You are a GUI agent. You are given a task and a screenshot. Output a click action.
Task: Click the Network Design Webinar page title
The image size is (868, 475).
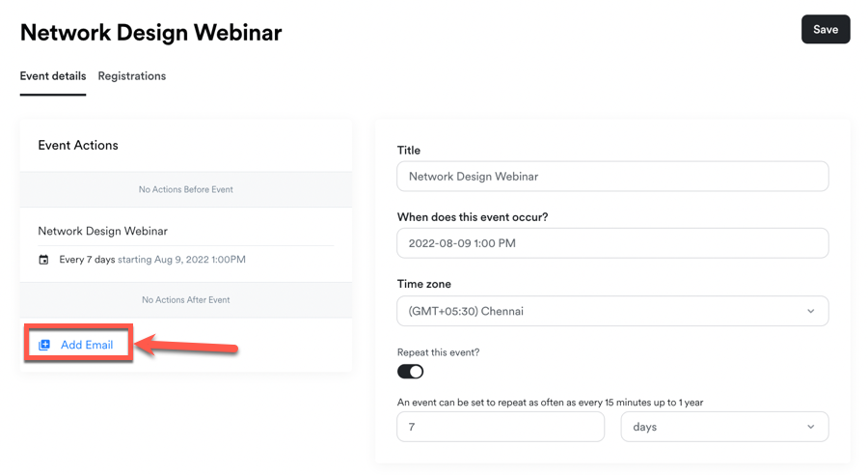(150, 32)
